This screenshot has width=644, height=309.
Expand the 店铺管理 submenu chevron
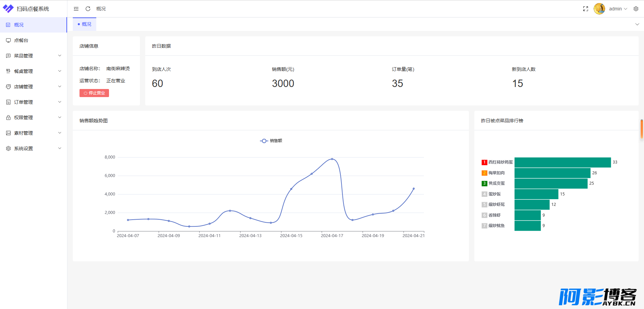60,87
